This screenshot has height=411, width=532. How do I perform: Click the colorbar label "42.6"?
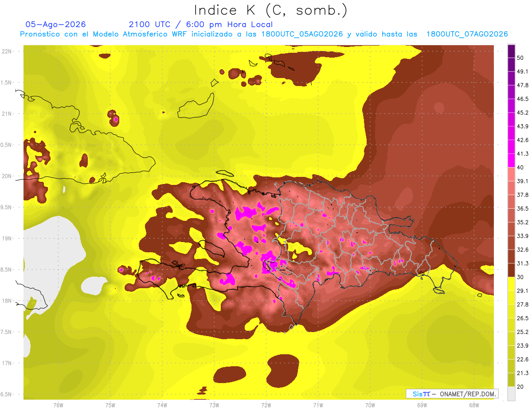(523, 140)
